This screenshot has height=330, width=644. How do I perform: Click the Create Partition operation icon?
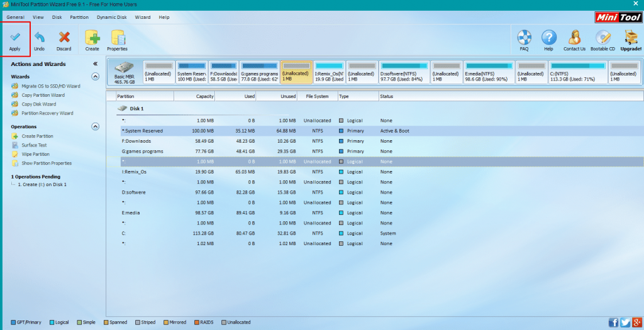15,136
